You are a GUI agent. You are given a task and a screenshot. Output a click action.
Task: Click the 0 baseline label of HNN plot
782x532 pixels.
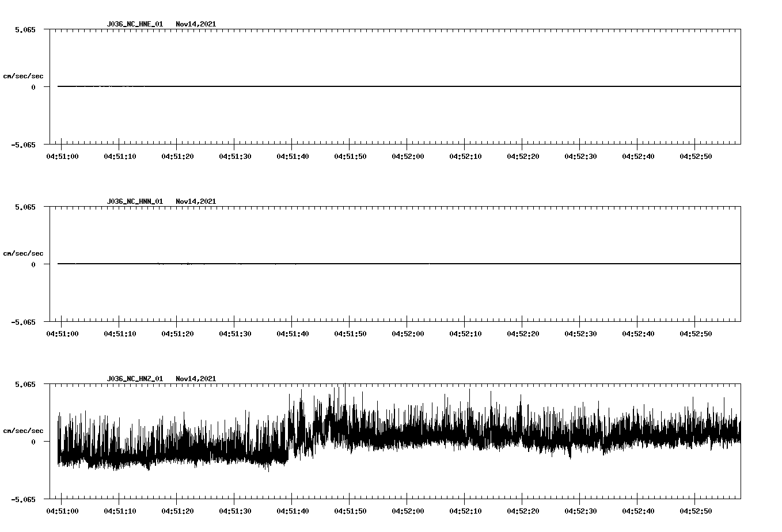click(x=33, y=264)
